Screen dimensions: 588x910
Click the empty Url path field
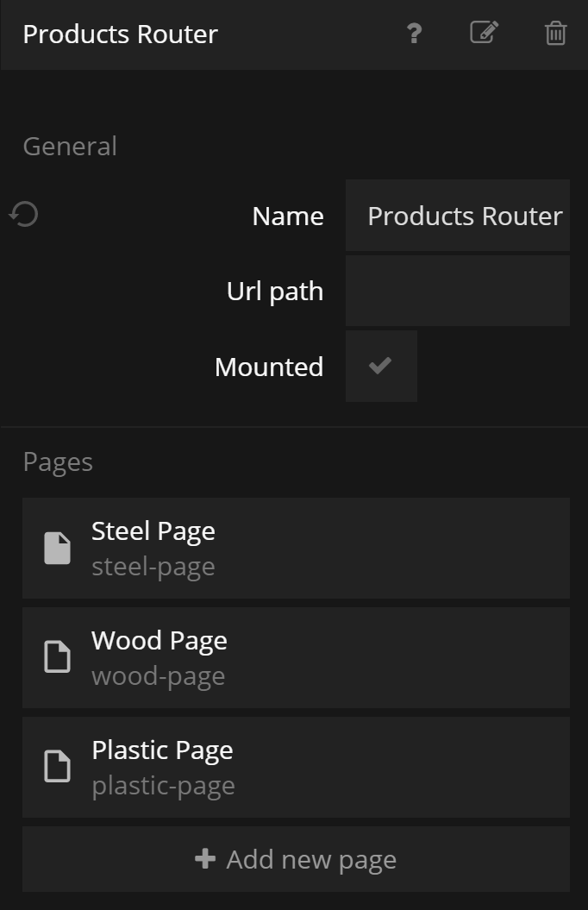click(458, 291)
